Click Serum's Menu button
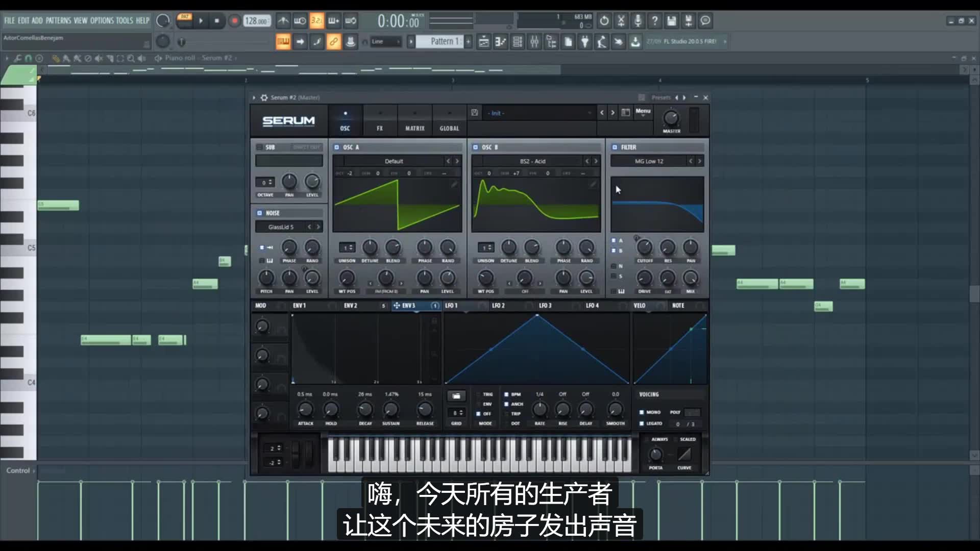 (643, 111)
